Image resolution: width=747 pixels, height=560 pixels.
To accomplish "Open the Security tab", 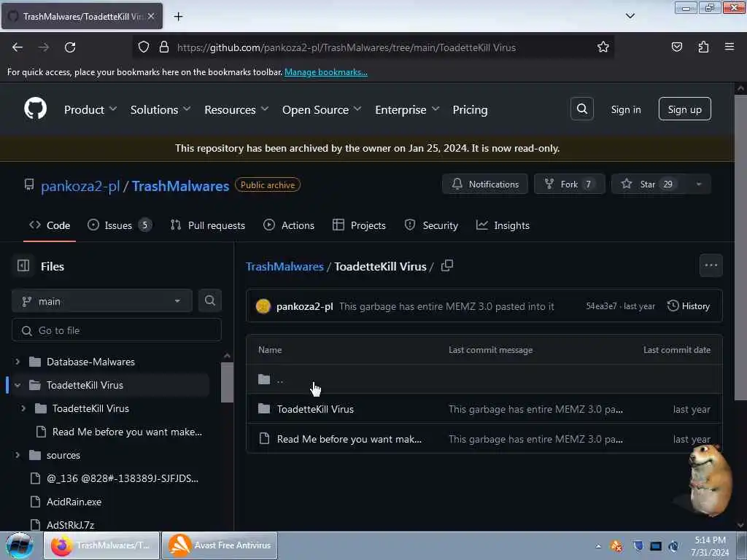I will coord(431,225).
